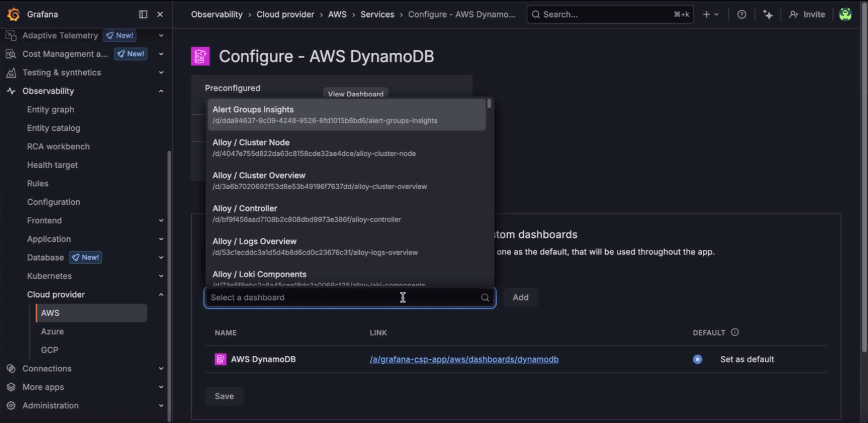Click the DynamoDB icon beside page title
Image resolution: width=868 pixels, height=423 pixels.
[200, 56]
